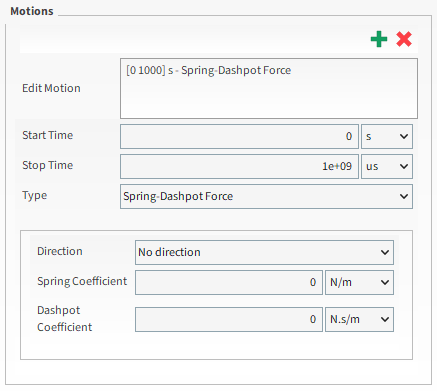Screen dimensions: 437x391
Task: Click the Stop Time value field
Action: pyautogui.click(x=239, y=166)
